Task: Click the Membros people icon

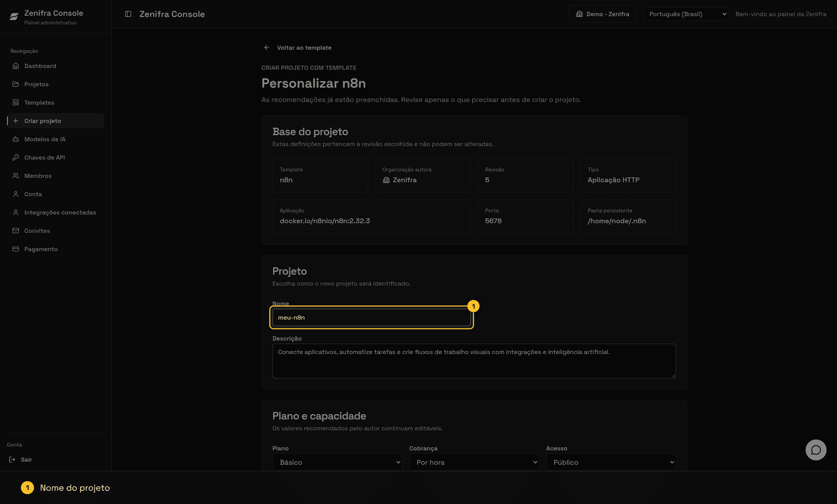Action: [x=16, y=176]
